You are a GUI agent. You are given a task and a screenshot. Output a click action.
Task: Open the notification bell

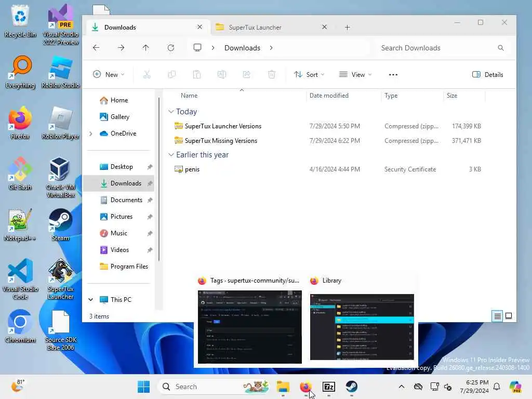coord(497,387)
